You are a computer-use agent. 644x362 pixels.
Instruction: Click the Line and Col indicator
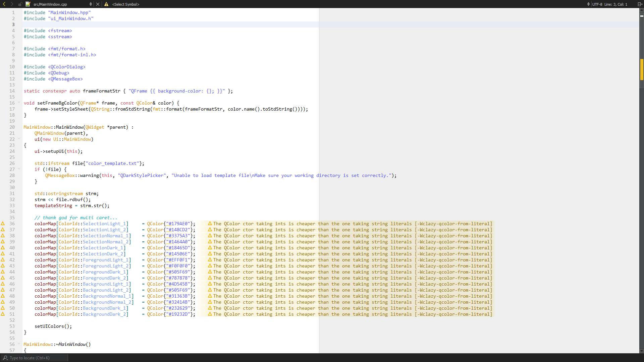[615, 4]
